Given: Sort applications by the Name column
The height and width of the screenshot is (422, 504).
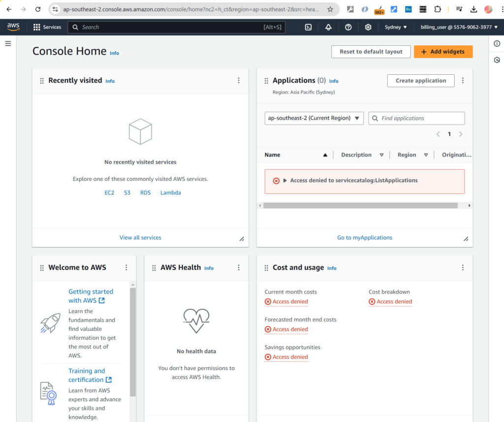Looking at the screenshot, I should [295, 155].
